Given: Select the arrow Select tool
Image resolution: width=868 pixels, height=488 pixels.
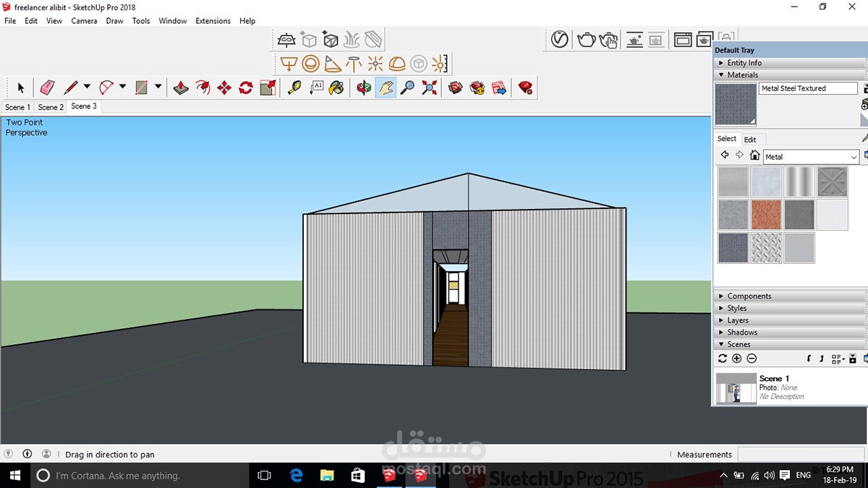Looking at the screenshot, I should tap(20, 87).
